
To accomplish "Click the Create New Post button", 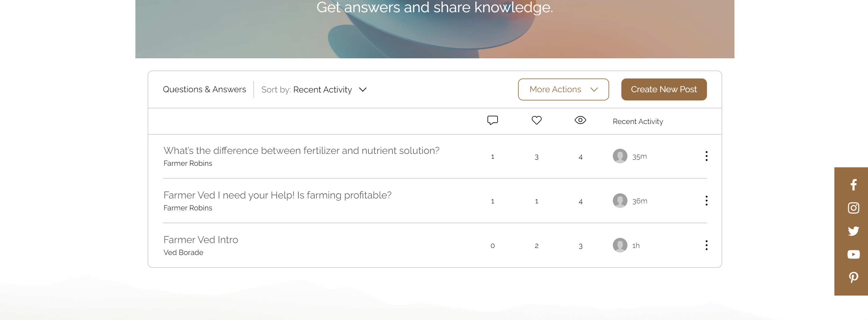I will [664, 89].
